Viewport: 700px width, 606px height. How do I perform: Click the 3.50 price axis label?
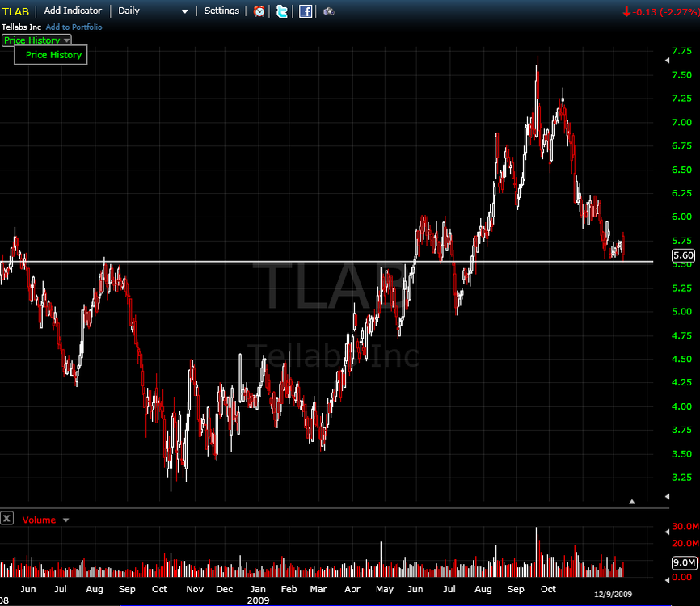pos(681,454)
